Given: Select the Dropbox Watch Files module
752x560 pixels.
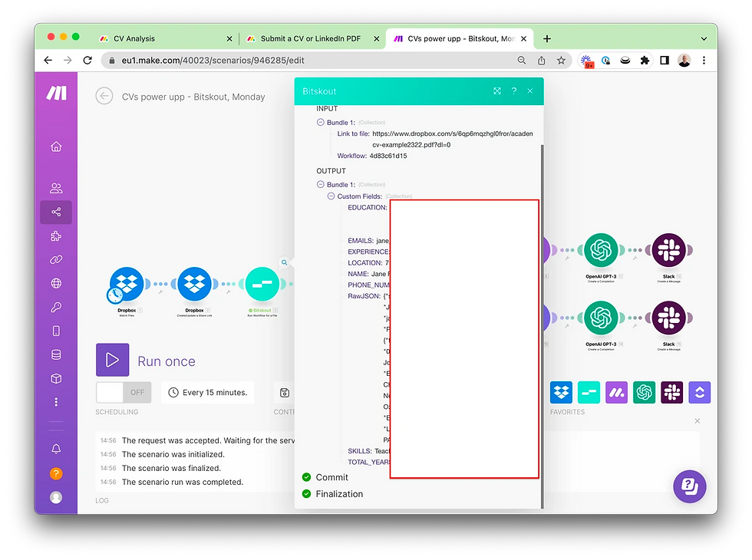Looking at the screenshot, I should (127, 285).
